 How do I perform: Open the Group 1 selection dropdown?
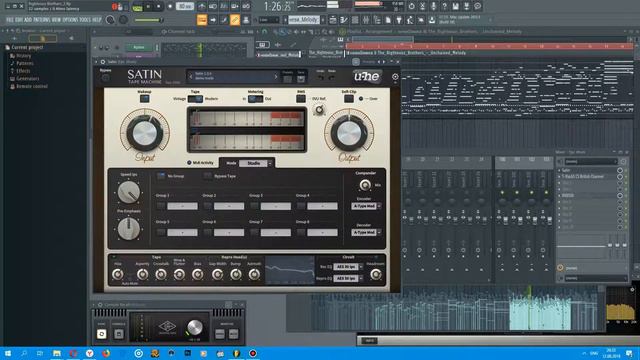pos(182,206)
